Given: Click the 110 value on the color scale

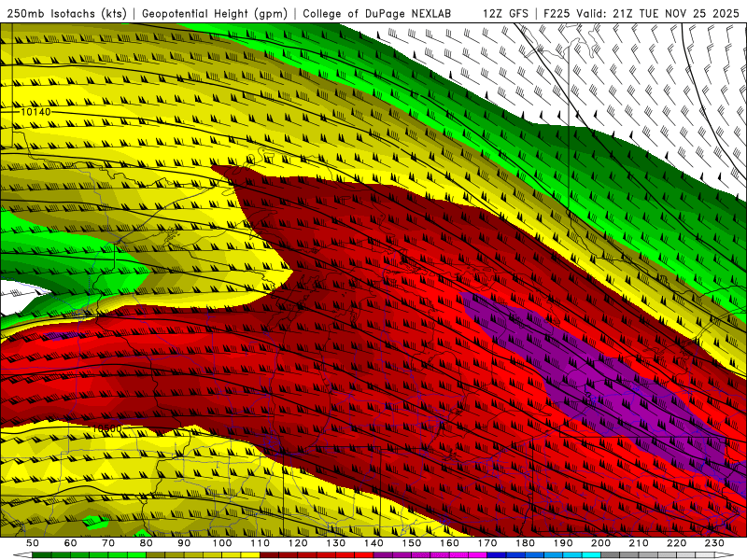Looking at the screenshot, I should 261,543.
